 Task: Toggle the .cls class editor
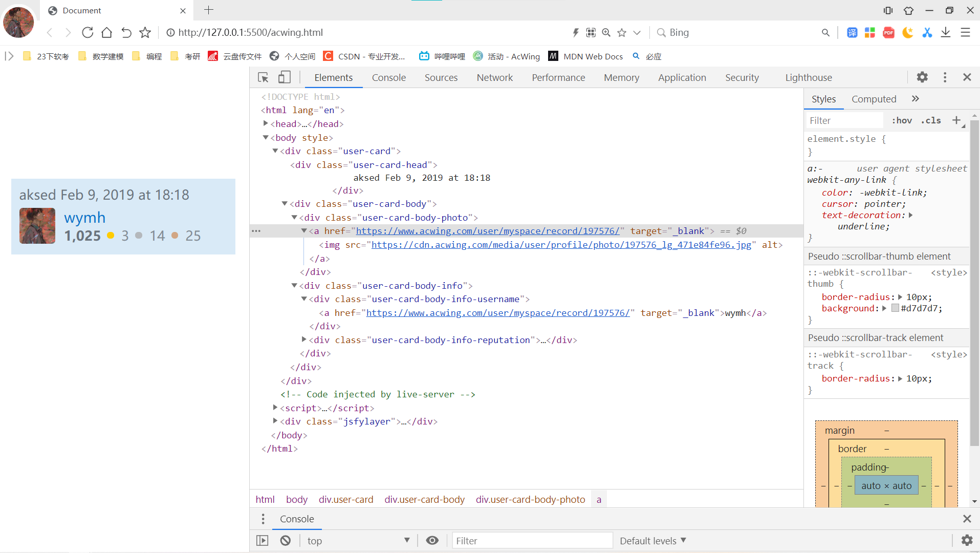(x=931, y=120)
